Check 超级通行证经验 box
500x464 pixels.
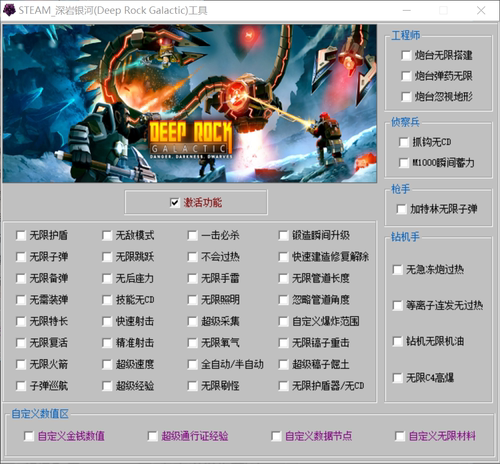pos(153,436)
